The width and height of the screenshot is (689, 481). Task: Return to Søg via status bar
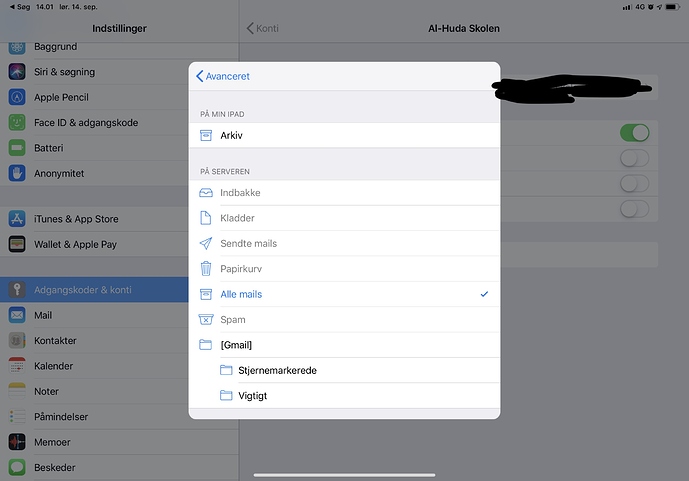(x=20, y=7)
